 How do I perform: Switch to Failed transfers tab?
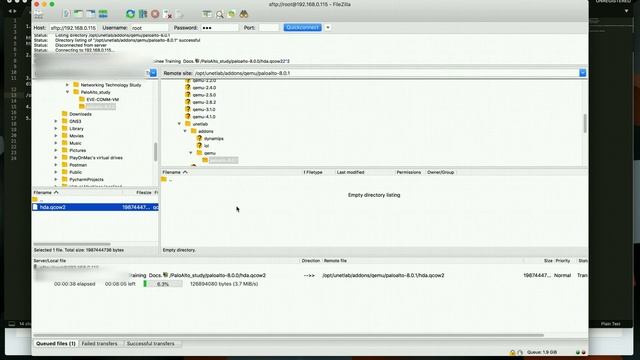99,344
